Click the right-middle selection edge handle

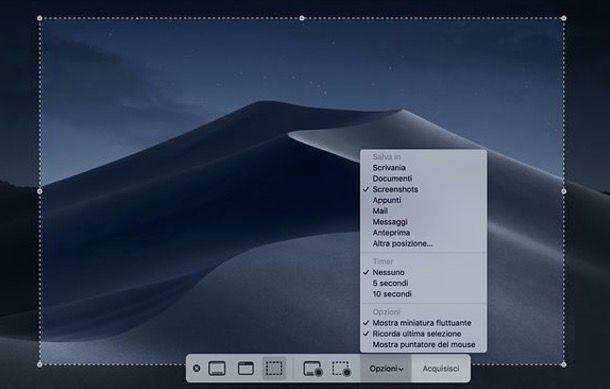tap(564, 191)
